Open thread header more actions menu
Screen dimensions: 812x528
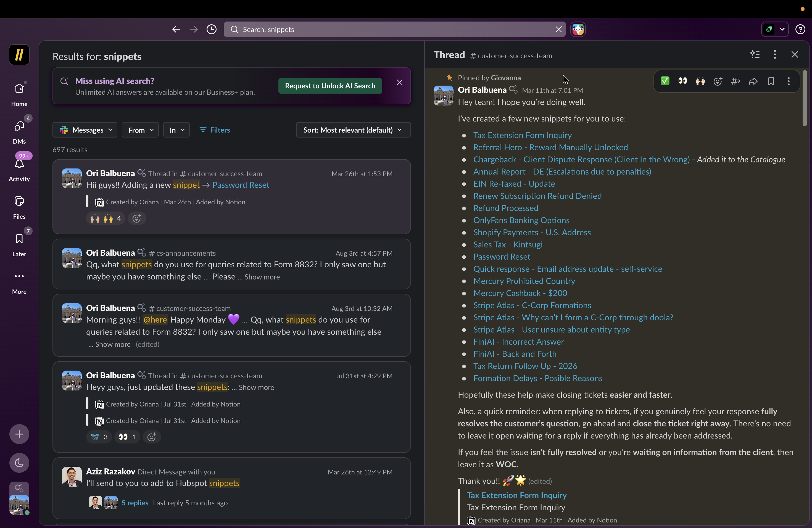pos(775,55)
